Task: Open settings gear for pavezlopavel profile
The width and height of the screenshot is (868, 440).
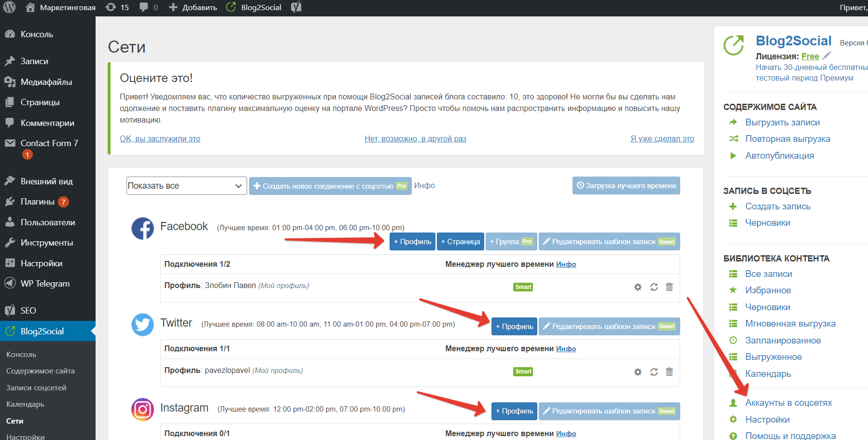Action: click(638, 372)
